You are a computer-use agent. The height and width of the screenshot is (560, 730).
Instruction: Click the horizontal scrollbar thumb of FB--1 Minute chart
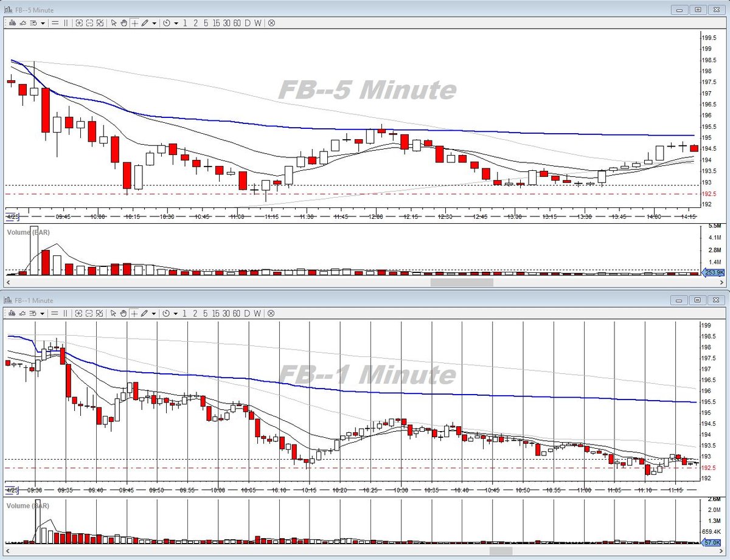(x=501, y=551)
